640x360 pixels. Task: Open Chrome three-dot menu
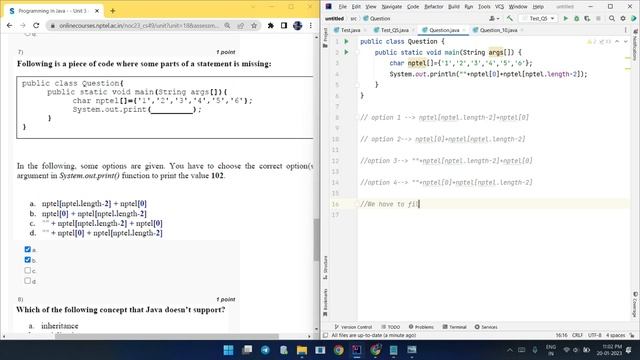[311, 25]
